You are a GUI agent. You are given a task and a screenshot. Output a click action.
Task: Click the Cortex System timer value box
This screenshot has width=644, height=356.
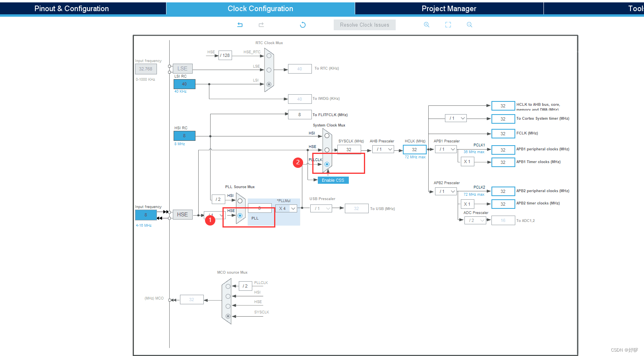[503, 119]
